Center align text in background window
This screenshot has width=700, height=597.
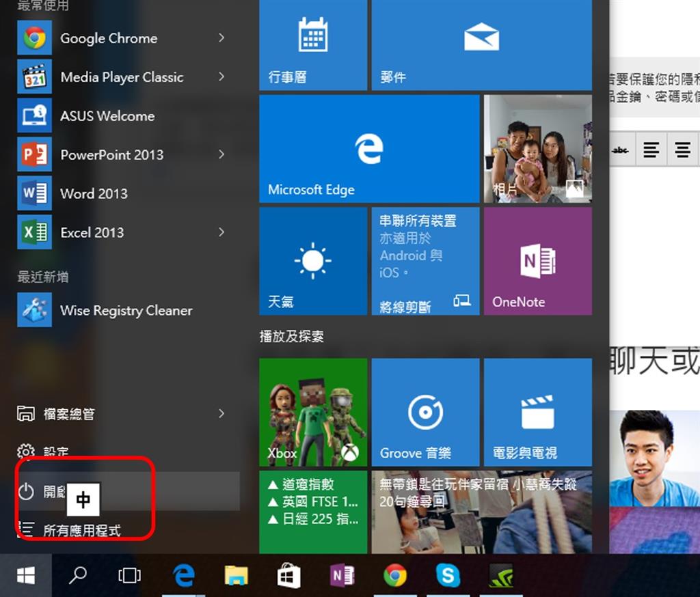click(x=683, y=150)
